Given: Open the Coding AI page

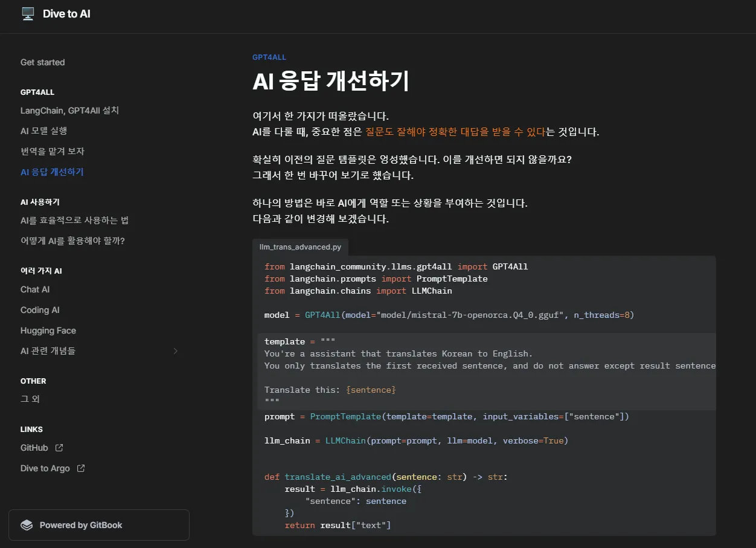Looking at the screenshot, I should click(40, 310).
